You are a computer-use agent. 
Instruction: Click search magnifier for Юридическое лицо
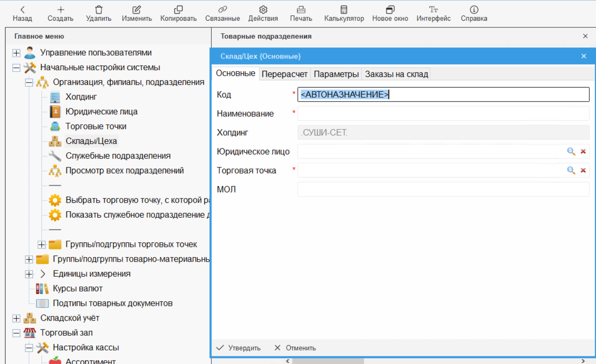pos(571,152)
